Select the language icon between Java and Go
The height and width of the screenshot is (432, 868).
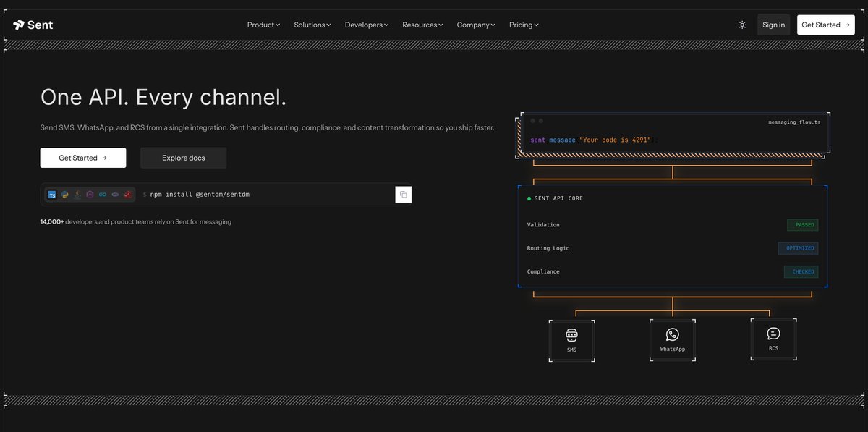(x=90, y=195)
